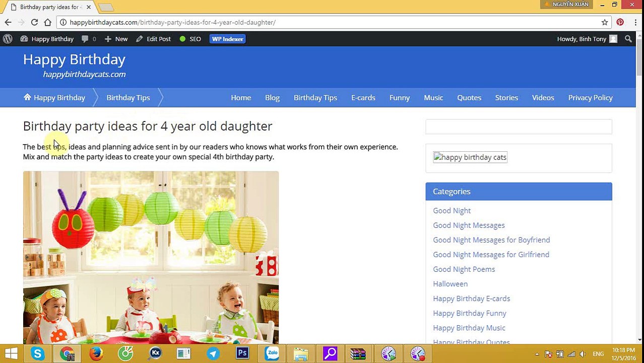Image resolution: width=644 pixels, height=363 pixels.
Task: Open Quotes nav menu item
Action: pos(469,97)
